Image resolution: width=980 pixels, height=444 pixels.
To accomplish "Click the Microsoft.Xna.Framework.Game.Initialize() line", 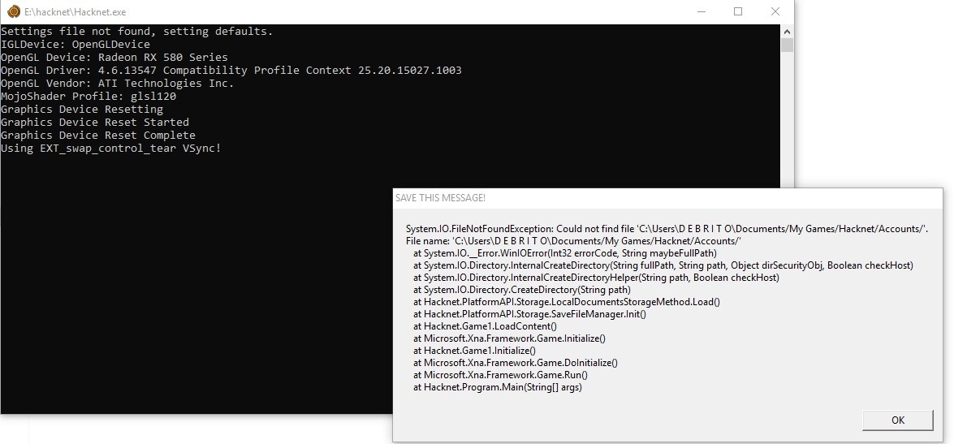I will pos(510,338).
